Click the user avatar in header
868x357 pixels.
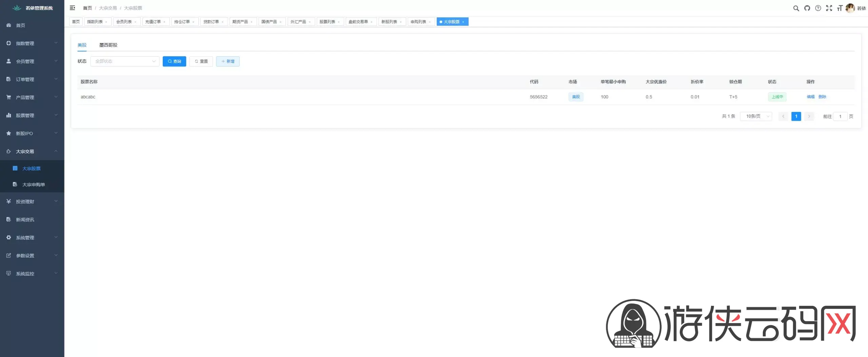pos(850,8)
